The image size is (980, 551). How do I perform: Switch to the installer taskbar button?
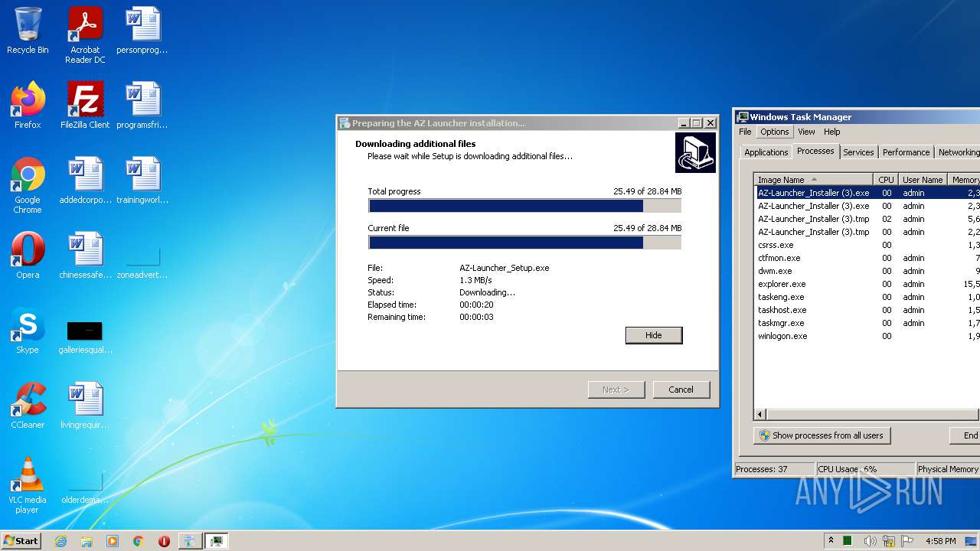[x=190, y=541]
